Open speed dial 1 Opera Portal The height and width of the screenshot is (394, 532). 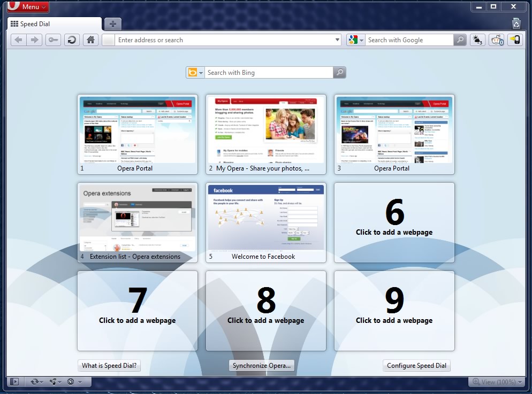pos(138,135)
